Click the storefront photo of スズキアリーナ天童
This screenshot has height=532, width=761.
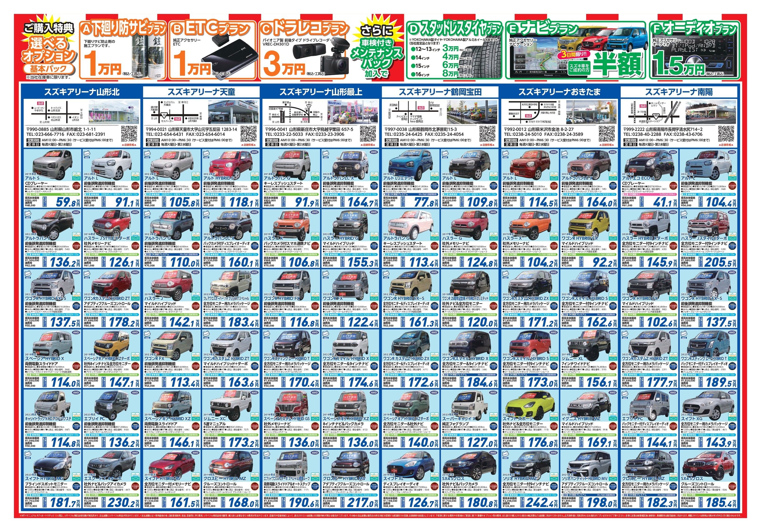point(233,113)
